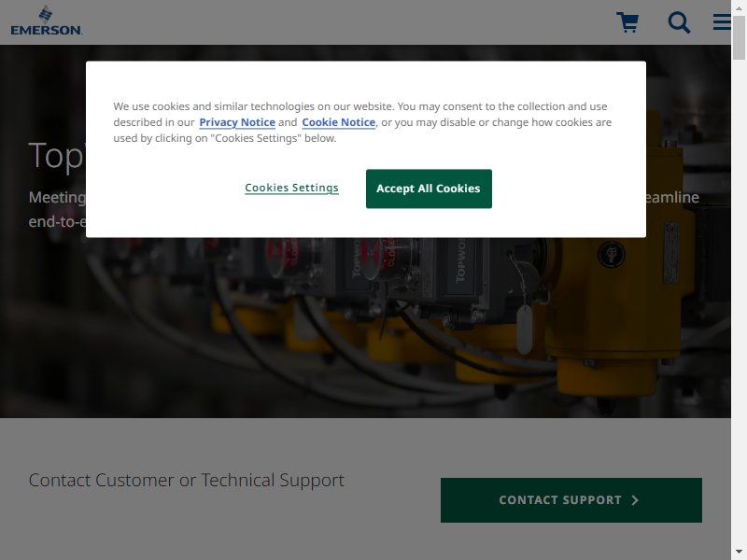Open the Privacy Notice link
The width and height of the screenshot is (747, 560).
(237, 122)
